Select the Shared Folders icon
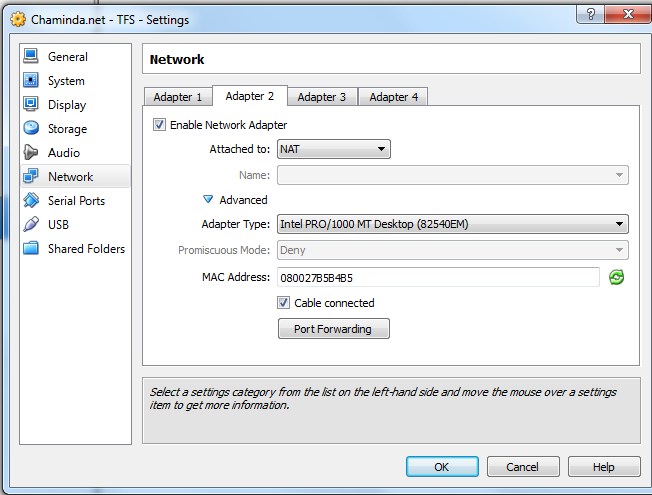Image resolution: width=652 pixels, height=495 pixels. (x=31, y=249)
